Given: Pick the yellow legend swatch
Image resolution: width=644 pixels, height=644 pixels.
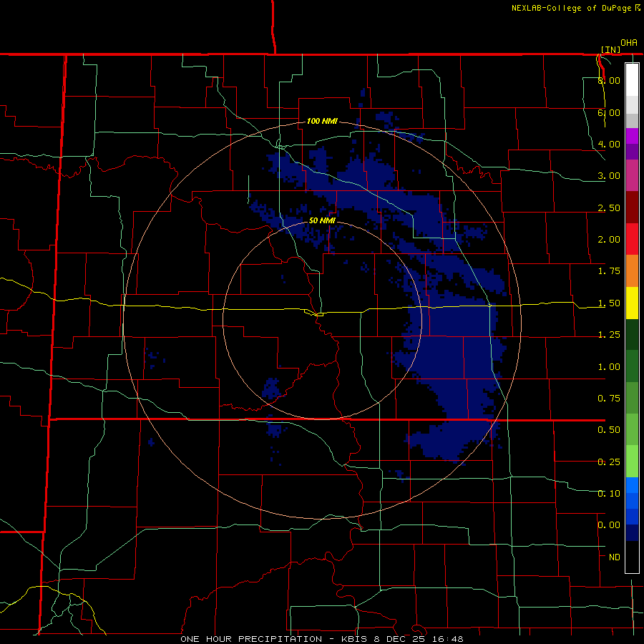Looking at the screenshot, I should tap(632, 303).
